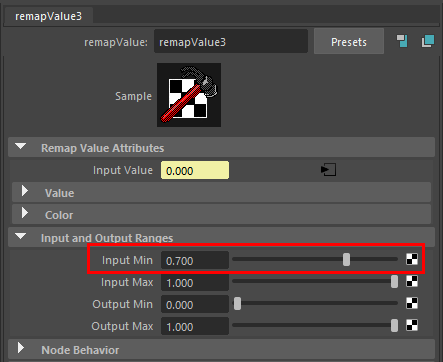Click the Output Max label
This screenshot has width=443, height=362.
(x=122, y=326)
